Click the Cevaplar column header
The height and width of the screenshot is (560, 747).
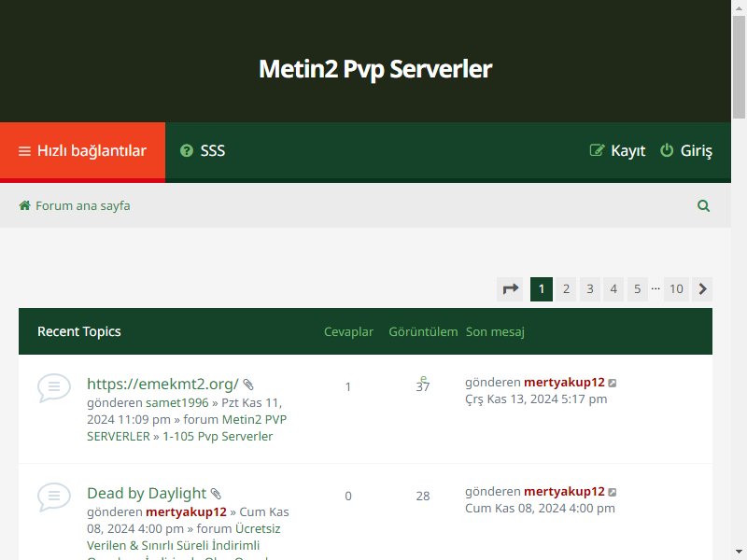pos(348,331)
